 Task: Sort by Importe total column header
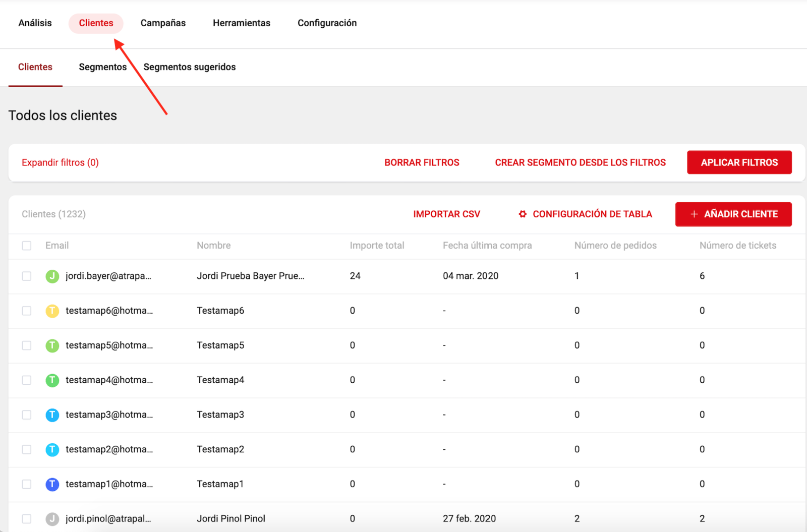coord(377,246)
